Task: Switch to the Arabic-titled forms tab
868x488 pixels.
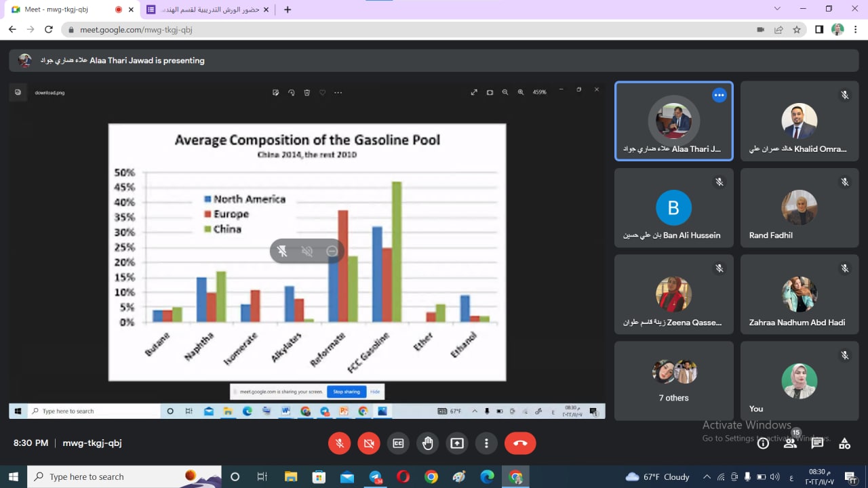Action: click(207, 9)
